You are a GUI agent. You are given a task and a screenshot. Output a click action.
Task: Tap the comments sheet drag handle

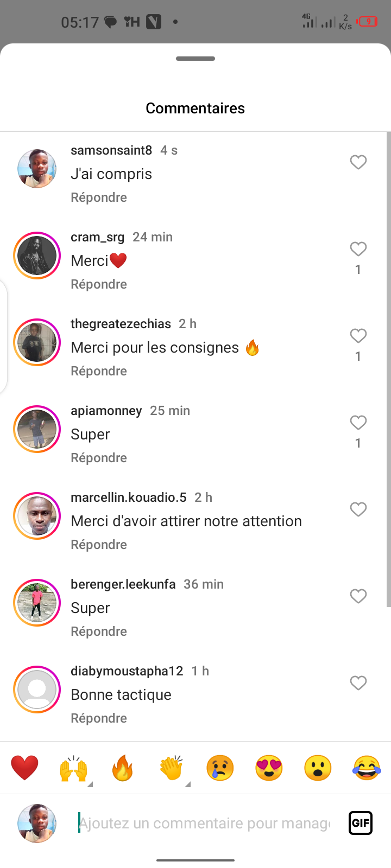(195, 59)
